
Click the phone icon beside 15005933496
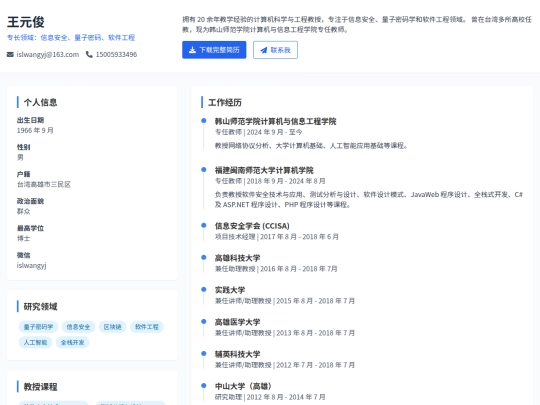click(x=89, y=54)
